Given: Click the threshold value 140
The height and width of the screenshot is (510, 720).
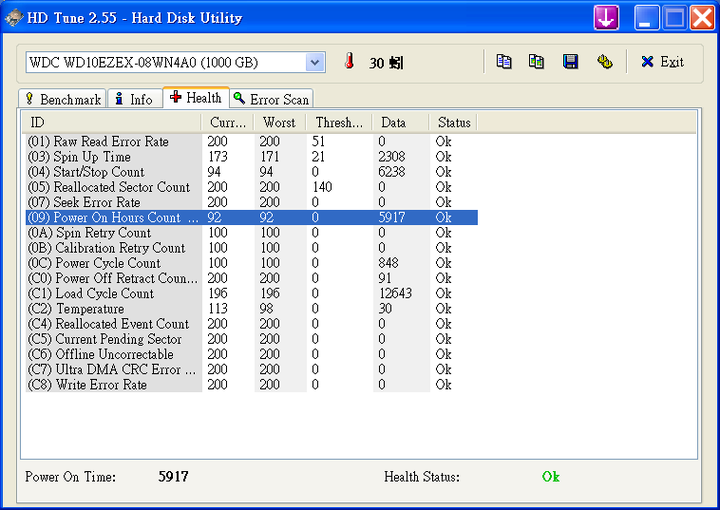Looking at the screenshot, I should [322, 187].
